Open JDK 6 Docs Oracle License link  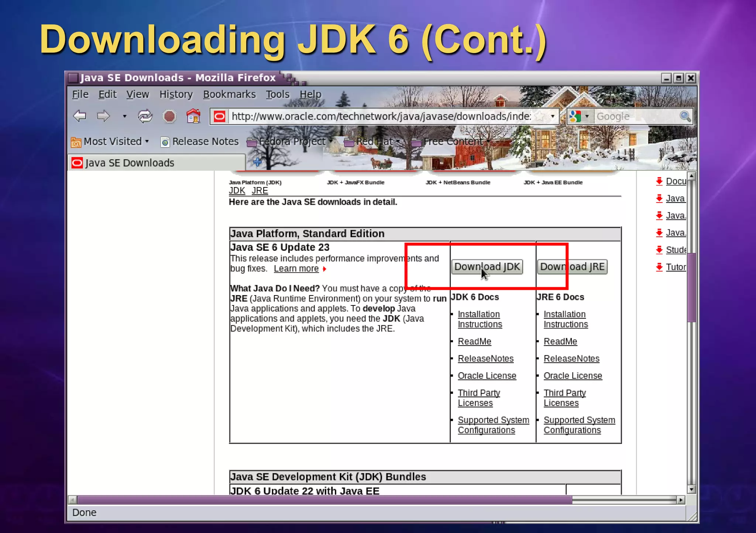click(x=487, y=375)
